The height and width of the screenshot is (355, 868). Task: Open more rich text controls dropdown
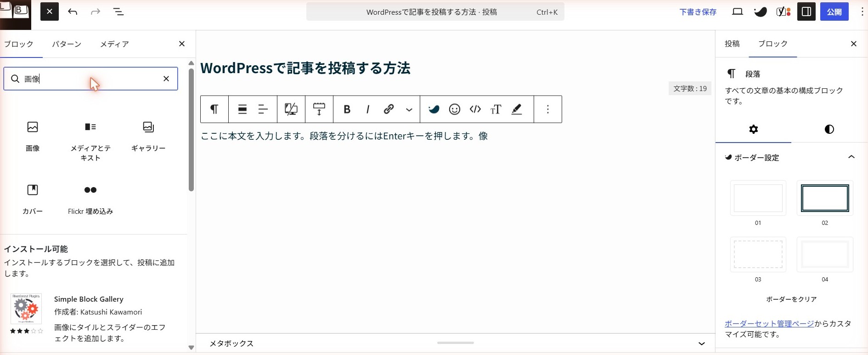[x=409, y=109]
